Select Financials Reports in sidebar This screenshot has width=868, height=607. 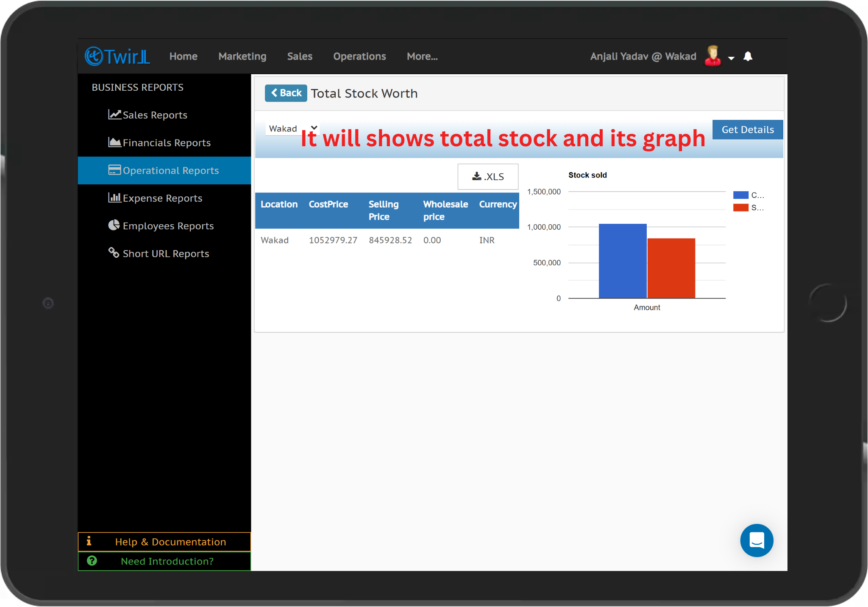click(166, 143)
